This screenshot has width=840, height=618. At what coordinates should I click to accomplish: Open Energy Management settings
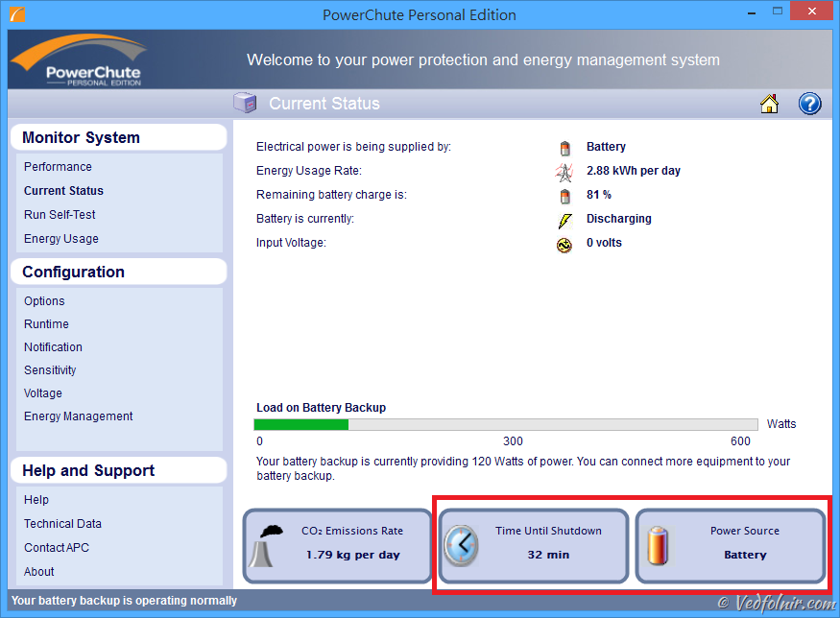point(78,416)
